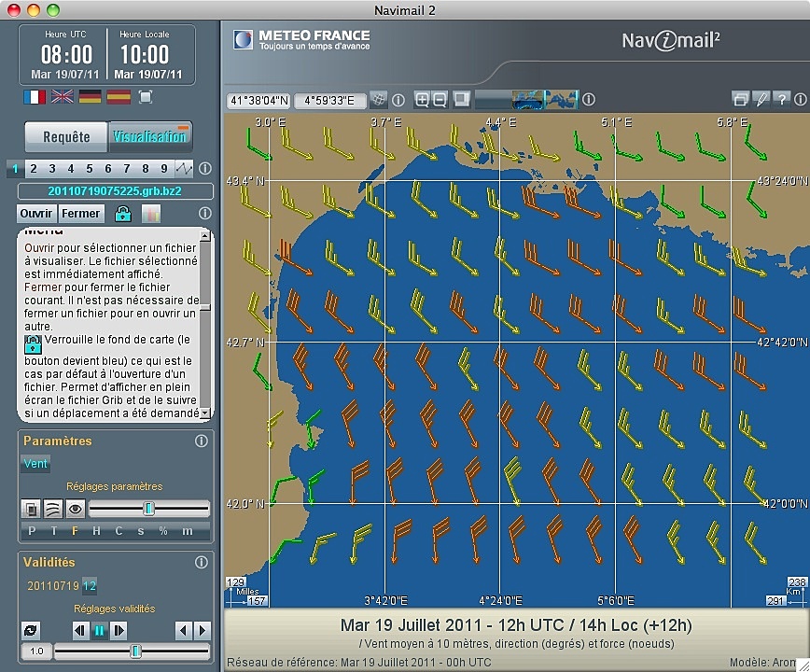
Task: Select file slot 7
Action: 127,168
